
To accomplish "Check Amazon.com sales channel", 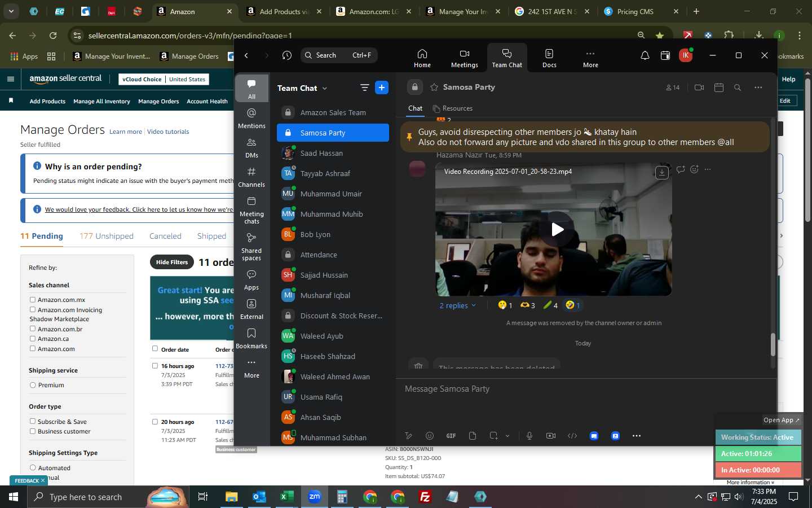I will pyautogui.click(x=33, y=349).
